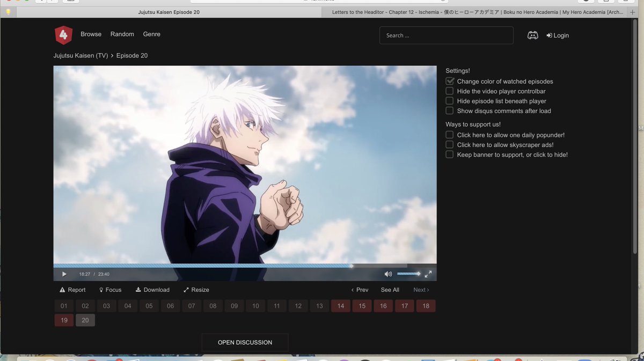Open a new browser tab with plus
This screenshot has width=644, height=361.
coord(633,12)
